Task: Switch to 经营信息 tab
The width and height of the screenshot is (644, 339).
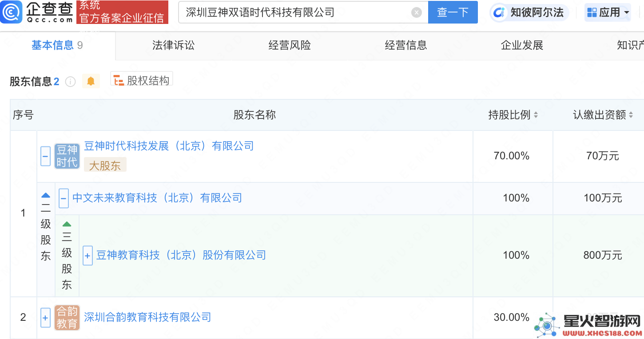Action: 406,45
